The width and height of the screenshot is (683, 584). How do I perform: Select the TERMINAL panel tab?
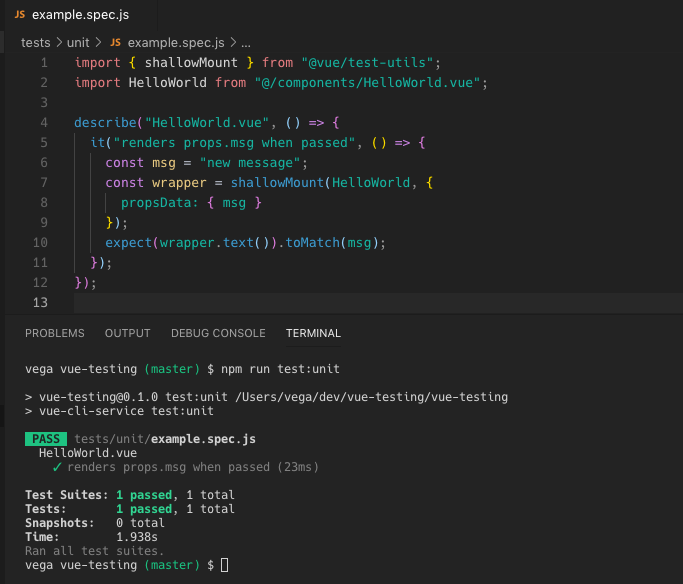tap(313, 333)
